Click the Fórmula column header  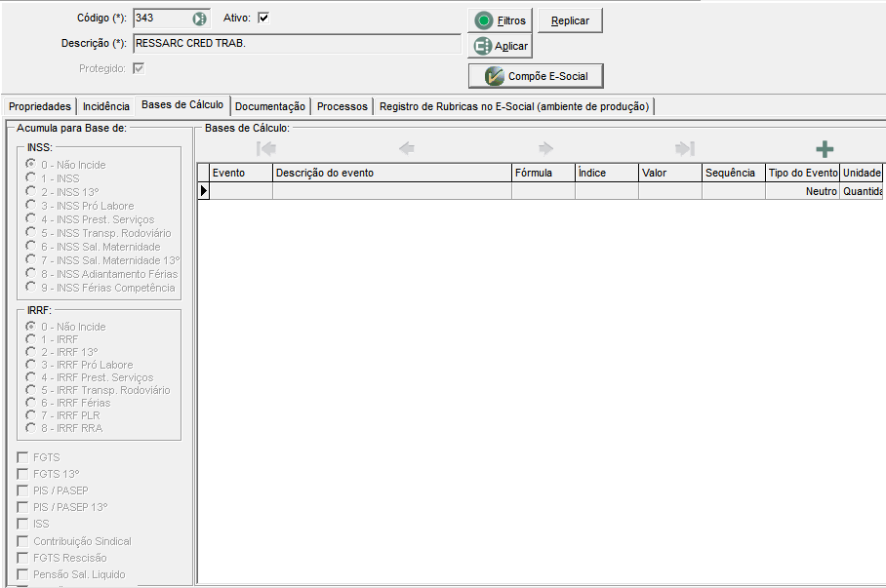pos(543,173)
